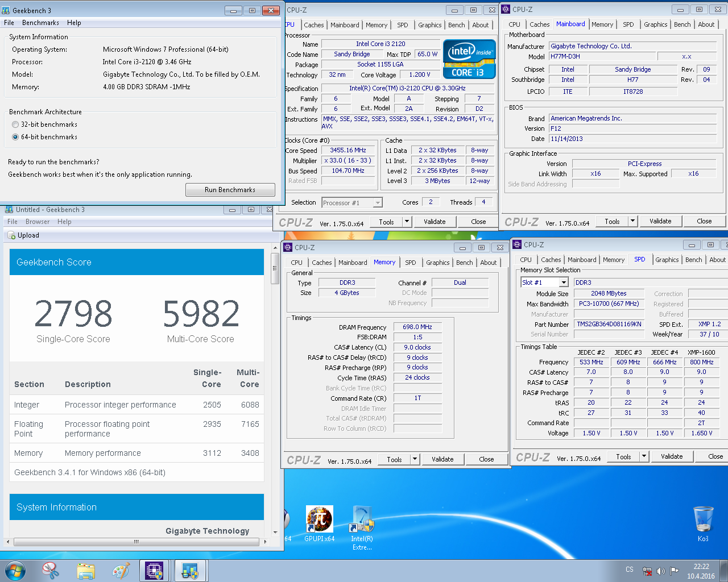728x582 pixels.
Task: Launch Snipping Tool from the taskbar
Action: coord(51,571)
